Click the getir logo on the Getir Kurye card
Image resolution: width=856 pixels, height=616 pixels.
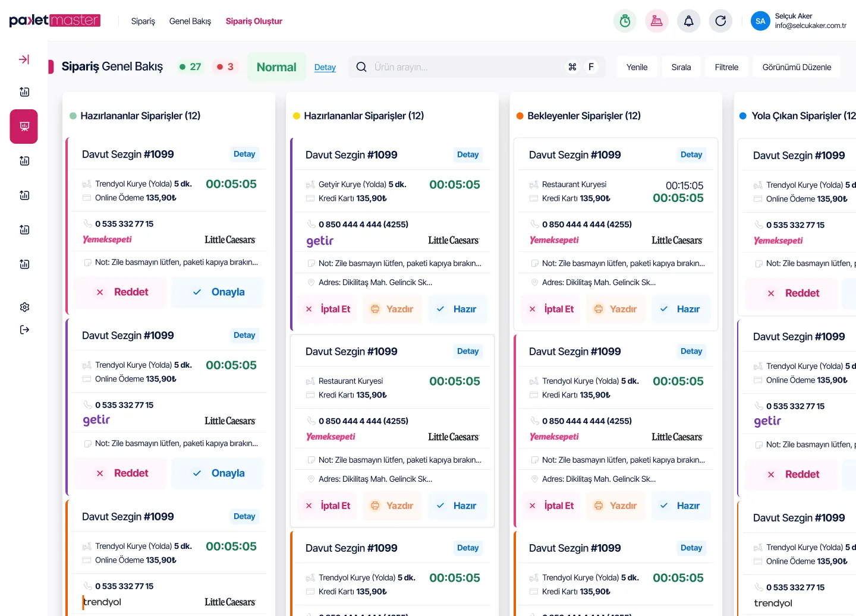click(x=320, y=241)
